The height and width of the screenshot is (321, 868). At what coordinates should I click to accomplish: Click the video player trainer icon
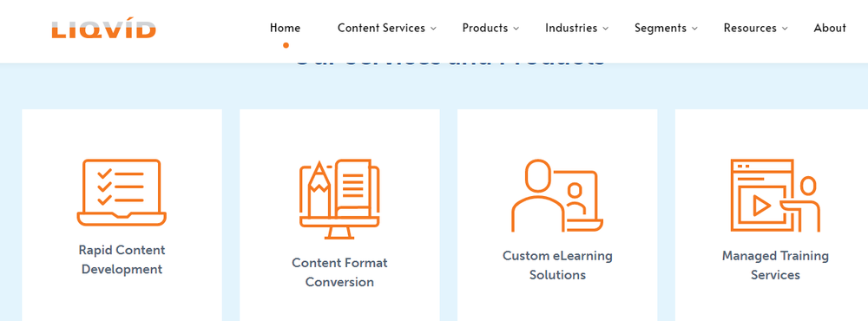pyautogui.click(x=775, y=195)
